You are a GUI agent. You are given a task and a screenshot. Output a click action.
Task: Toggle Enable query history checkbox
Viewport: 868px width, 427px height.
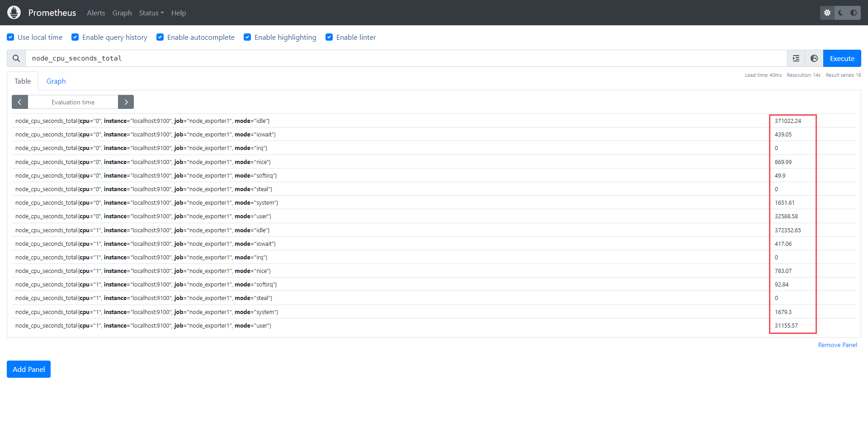75,37
